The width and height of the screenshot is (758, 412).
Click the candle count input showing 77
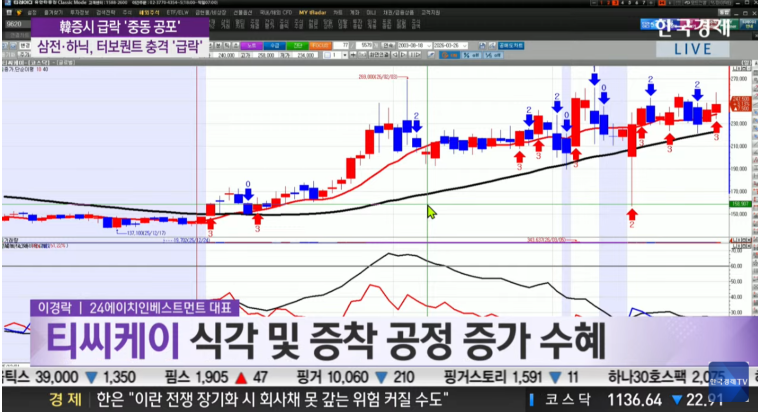[346, 45]
